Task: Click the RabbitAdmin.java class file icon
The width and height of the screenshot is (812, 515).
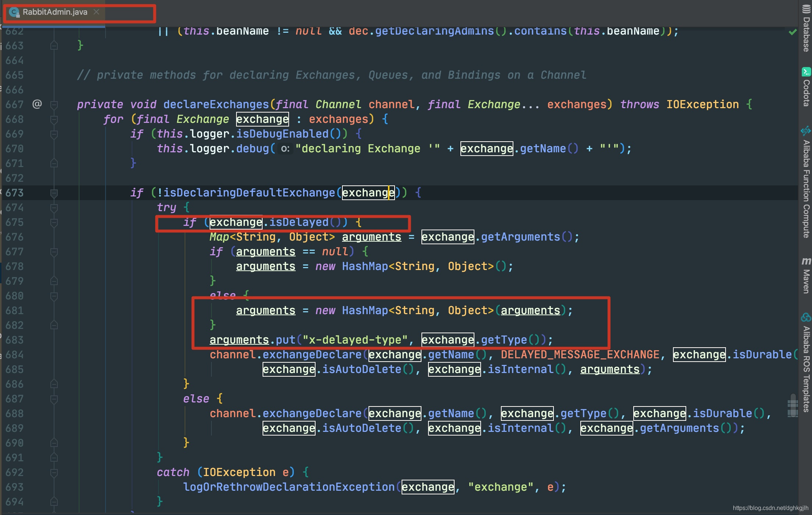Action: pyautogui.click(x=14, y=12)
